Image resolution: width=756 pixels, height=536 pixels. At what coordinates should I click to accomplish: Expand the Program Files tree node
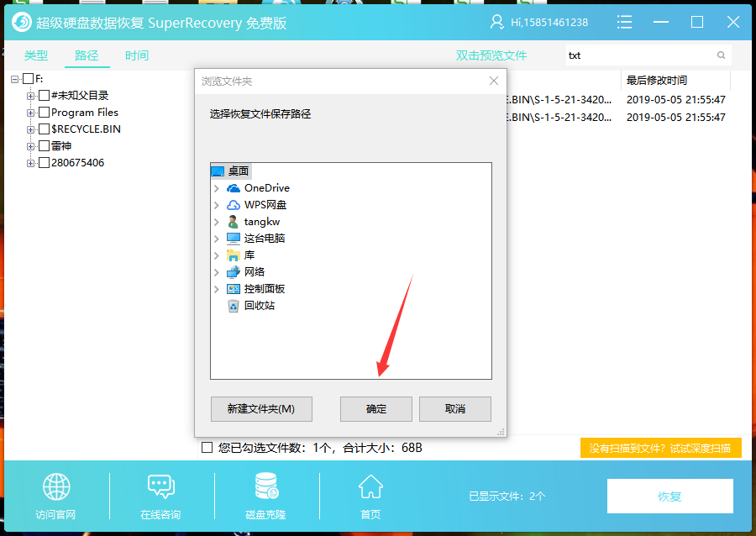[x=30, y=113]
